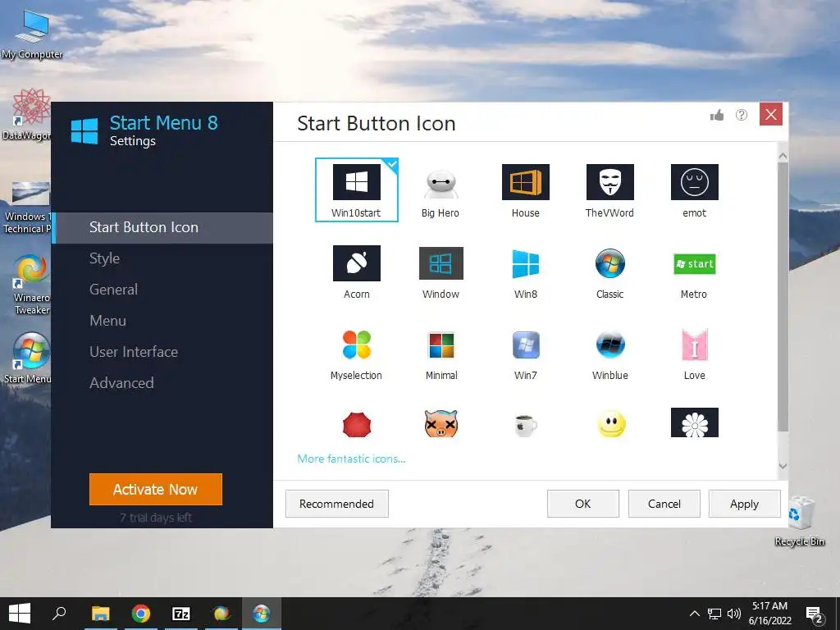This screenshot has width=840, height=630.
Task: Select the Apple coffee mug icon
Action: (525, 426)
